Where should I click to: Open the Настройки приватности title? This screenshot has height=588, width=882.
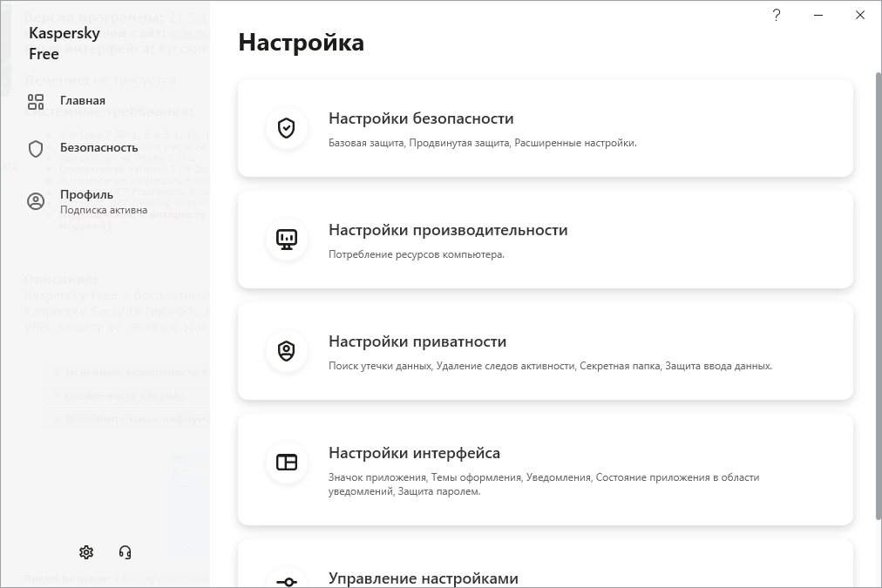[x=417, y=341]
